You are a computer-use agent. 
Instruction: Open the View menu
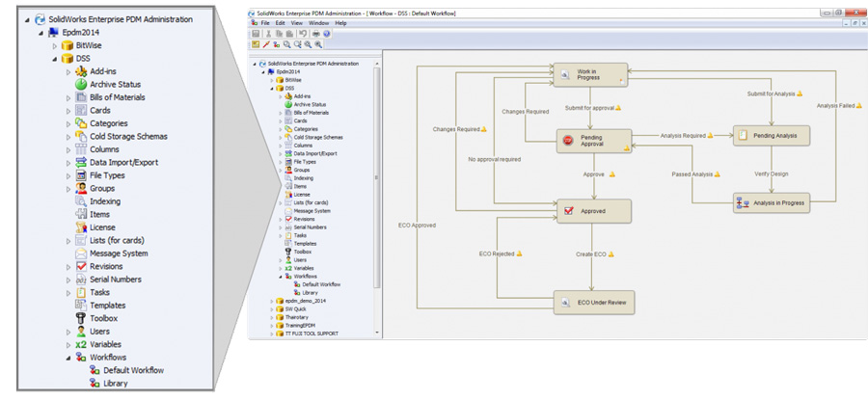point(297,23)
